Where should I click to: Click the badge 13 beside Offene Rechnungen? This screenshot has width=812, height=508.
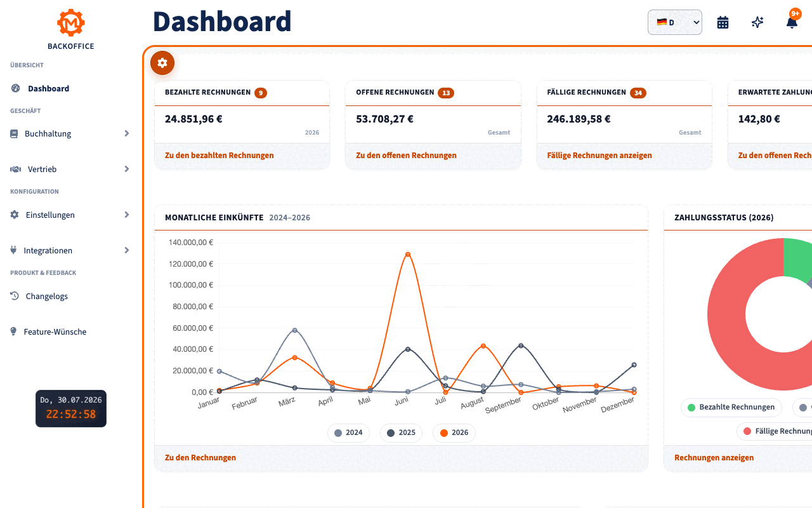pos(446,93)
